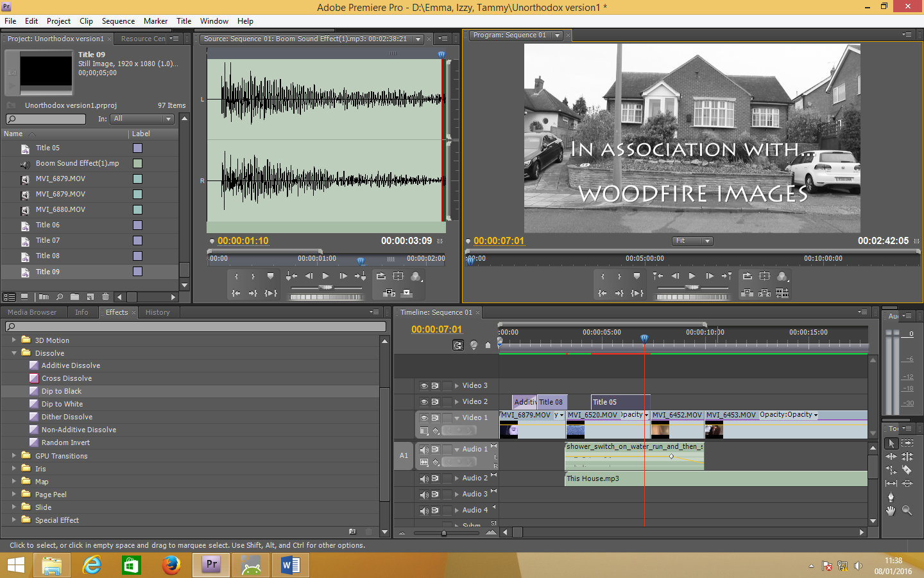The height and width of the screenshot is (578, 924).
Task: Select the Razor tool in Tools panel
Action: click(907, 470)
